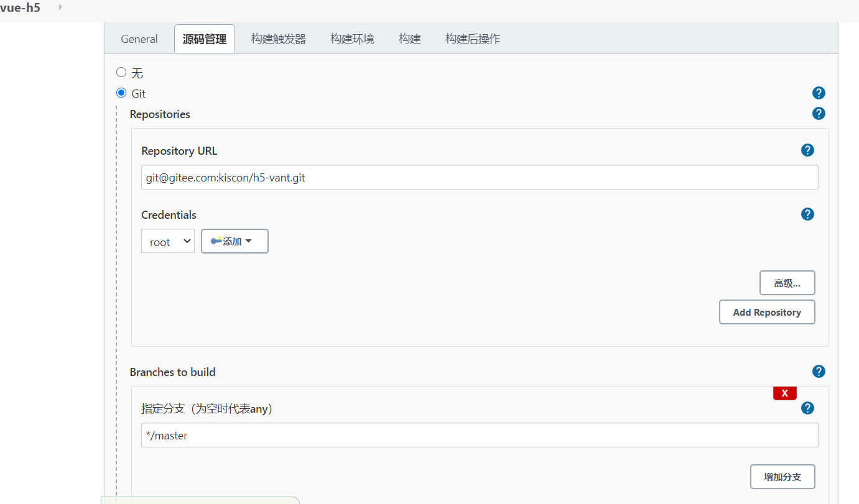Select the Git radio button
This screenshot has width=859, height=504.
coord(121,93)
